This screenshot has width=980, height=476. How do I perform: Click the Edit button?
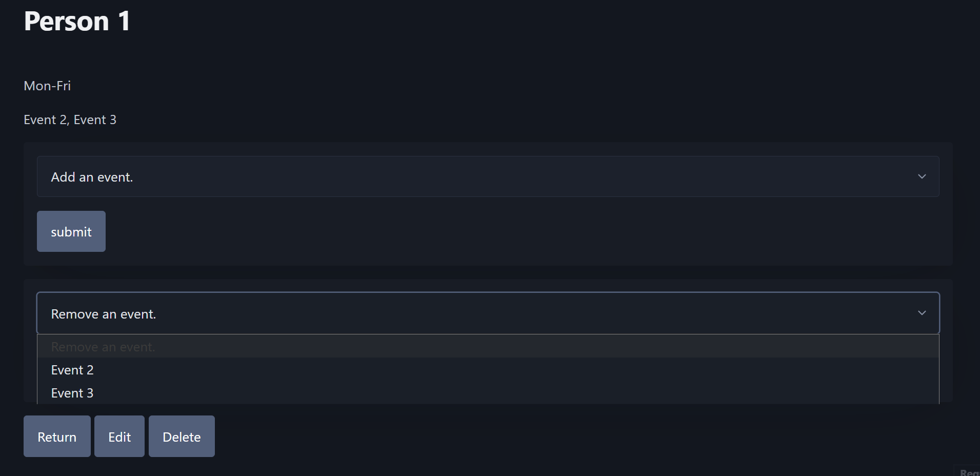pyautogui.click(x=119, y=437)
